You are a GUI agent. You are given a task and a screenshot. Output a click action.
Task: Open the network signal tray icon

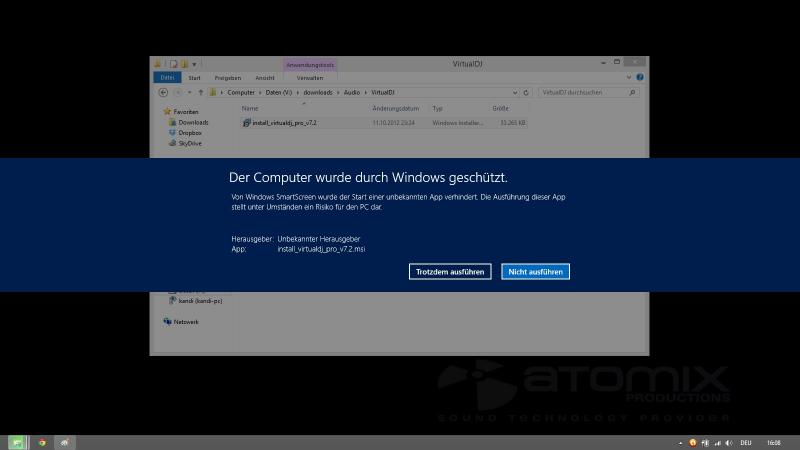click(x=717, y=443)
